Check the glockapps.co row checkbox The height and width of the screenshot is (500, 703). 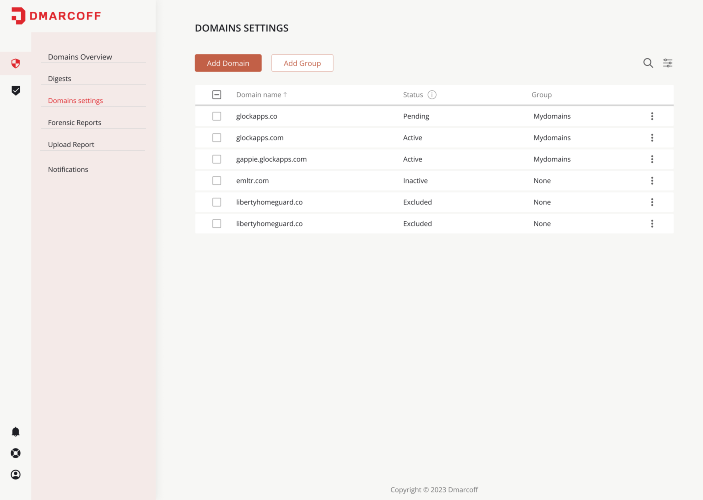[217, 116]
